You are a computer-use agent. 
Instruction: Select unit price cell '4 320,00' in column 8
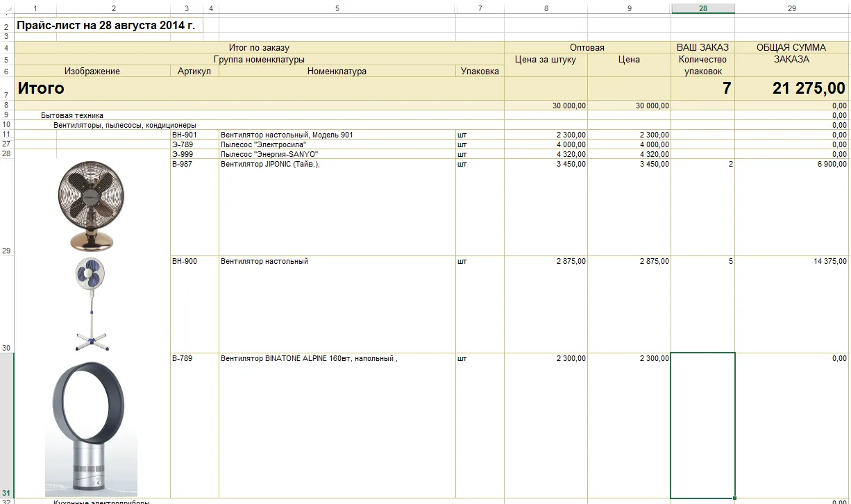pyautogui.click(x=546, y=154)
